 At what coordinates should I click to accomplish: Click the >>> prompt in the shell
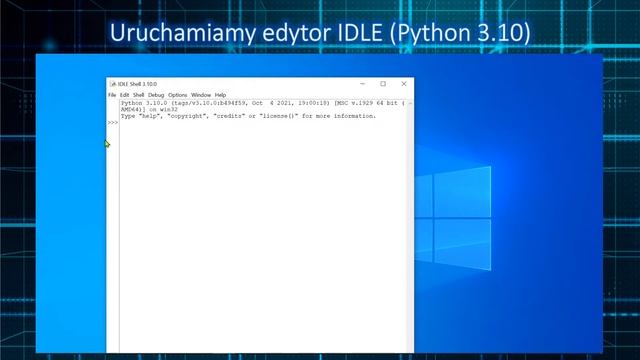(113, 122)
